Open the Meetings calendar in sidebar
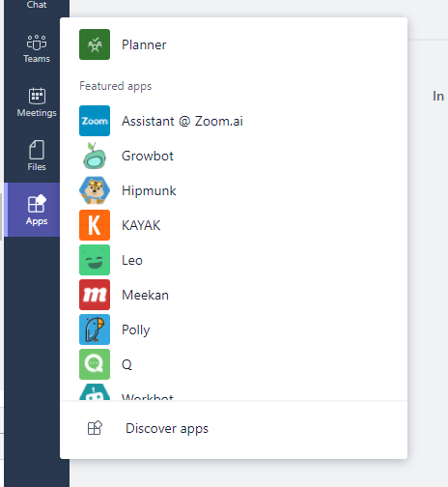448x487 pixels. (x=37, y=102)
